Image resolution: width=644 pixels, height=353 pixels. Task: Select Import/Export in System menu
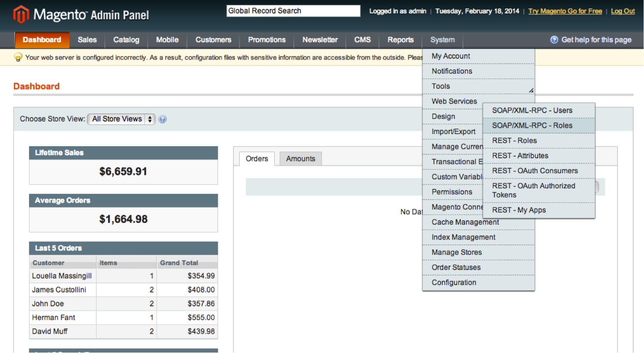tap(453, 131)
